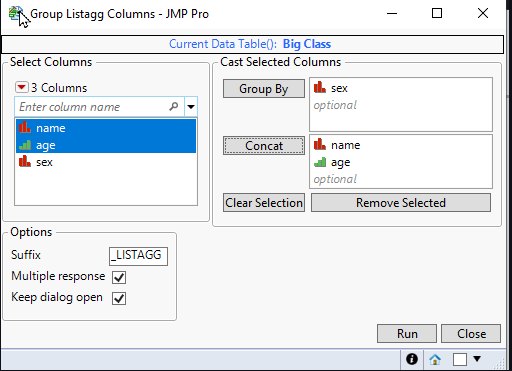Open the red triangle menu beside 3 Columns
The height and width of the screenshot is (371, 512).
(x=22, y=88)
